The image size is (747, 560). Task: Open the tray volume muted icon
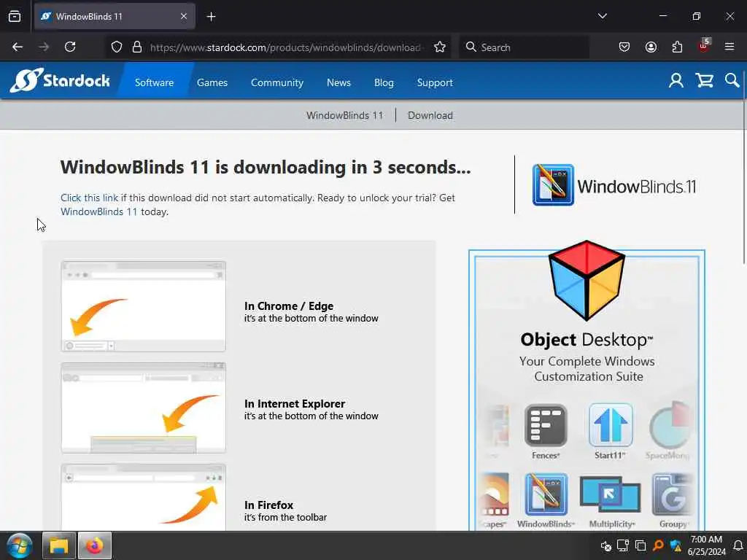[605, 545]
